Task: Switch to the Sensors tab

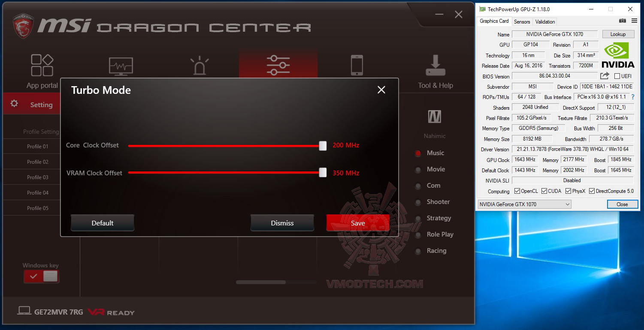Action: click(x=522, y=21)
